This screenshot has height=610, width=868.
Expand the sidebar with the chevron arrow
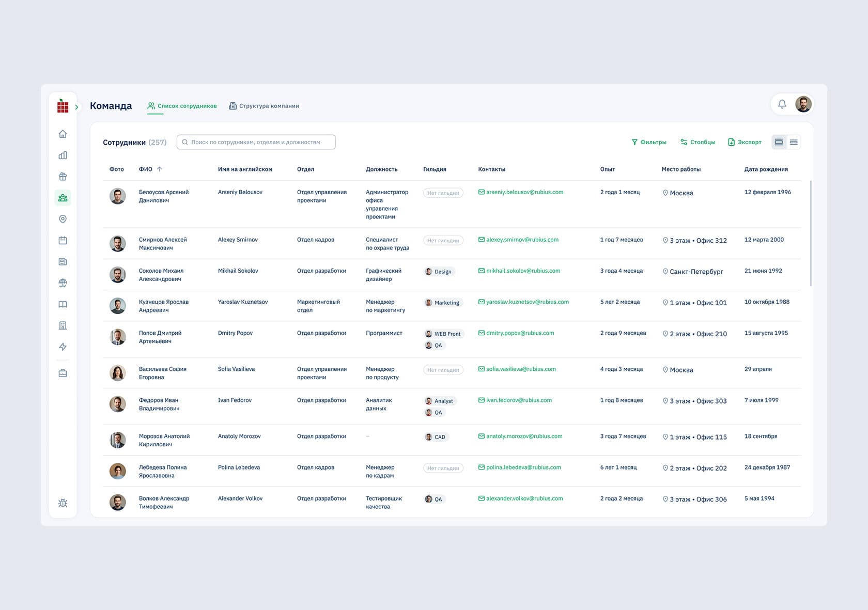click(x=76, y=107)
